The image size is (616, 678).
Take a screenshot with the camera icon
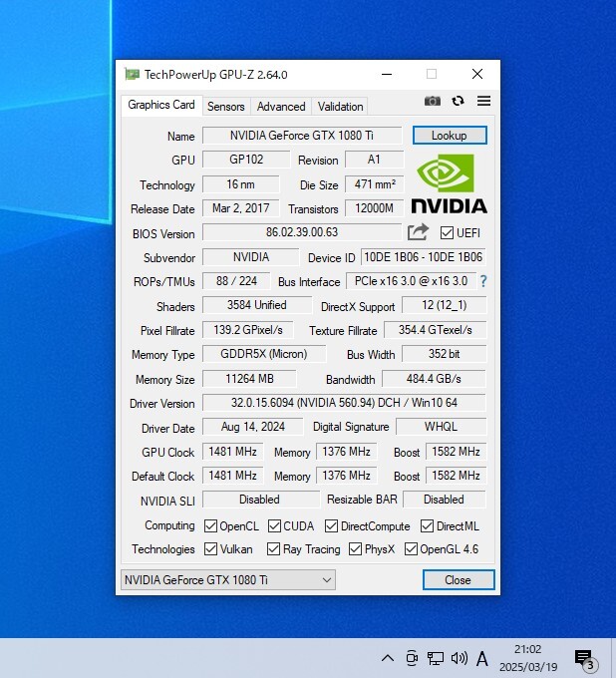point(433,101)
